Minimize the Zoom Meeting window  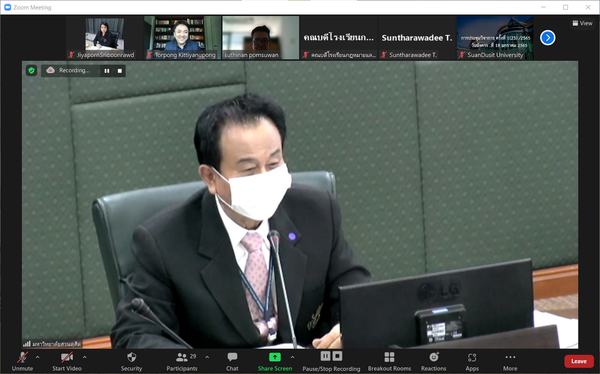pyautogui.click(x=543, y=7)
